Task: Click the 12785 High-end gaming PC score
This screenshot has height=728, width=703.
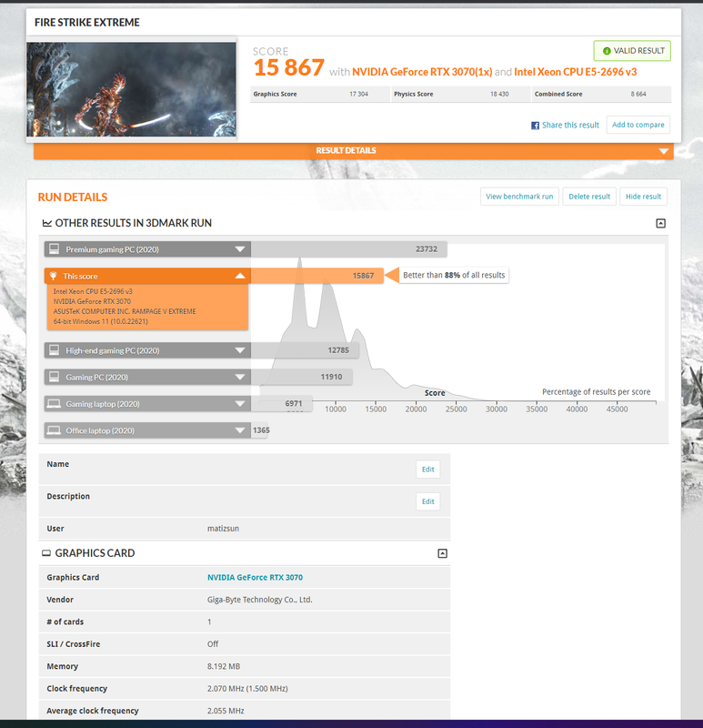Action: pyautogui.click(x=338, y=350)
